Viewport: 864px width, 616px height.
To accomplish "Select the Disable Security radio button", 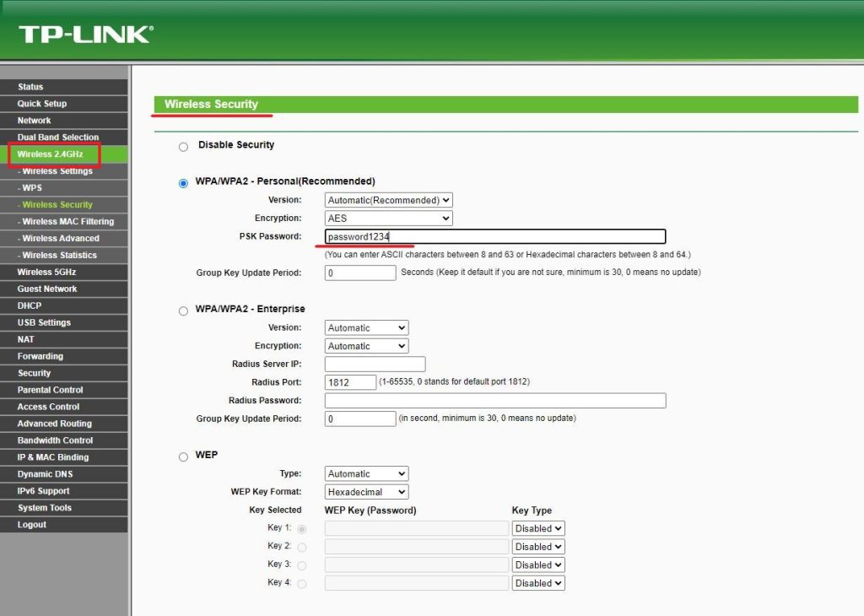I will coord(183,146).
